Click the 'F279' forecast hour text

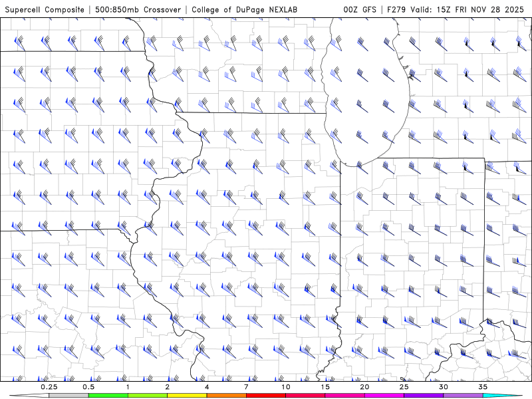point(396,9)
